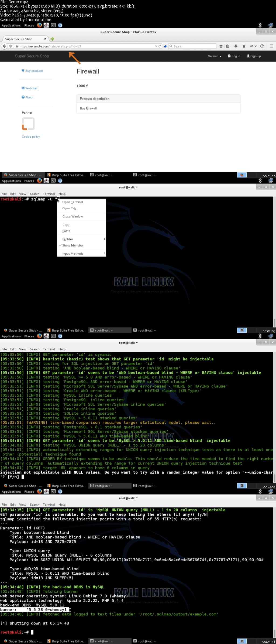Open the About sidebar link

point(27,97)
